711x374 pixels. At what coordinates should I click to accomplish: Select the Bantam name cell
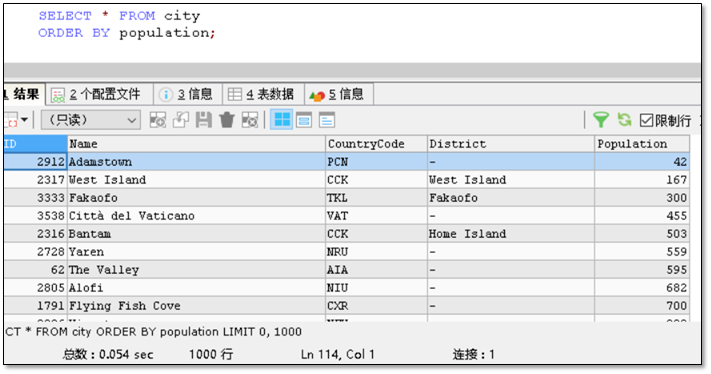coord(196,234)
